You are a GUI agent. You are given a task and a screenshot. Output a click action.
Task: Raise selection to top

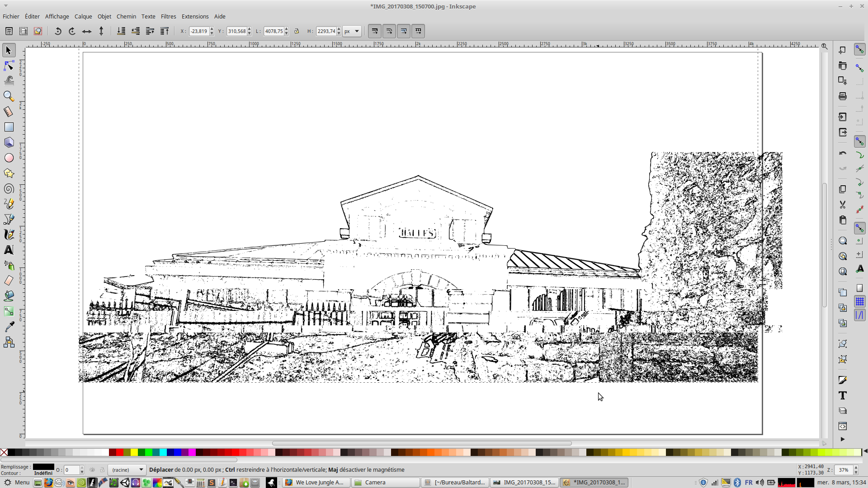click(x=165, y=31)
